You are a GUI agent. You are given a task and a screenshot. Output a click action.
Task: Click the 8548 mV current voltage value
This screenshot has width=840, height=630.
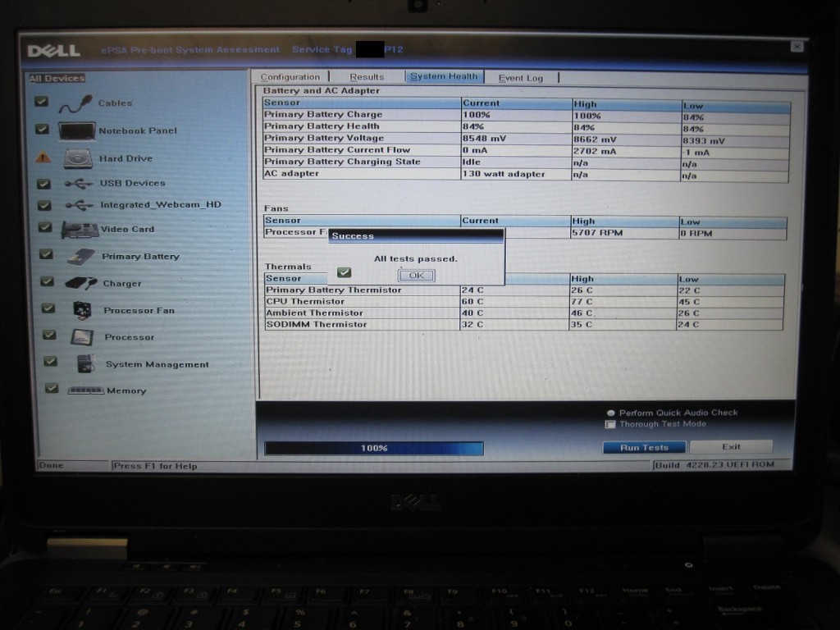pyautogui.click(x=484, y=138)
